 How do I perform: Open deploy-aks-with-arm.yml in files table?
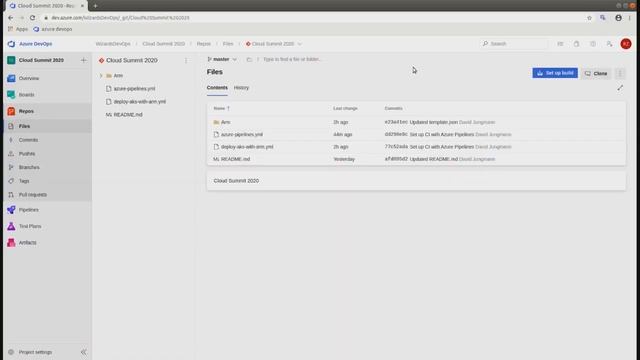coord(247,147)
